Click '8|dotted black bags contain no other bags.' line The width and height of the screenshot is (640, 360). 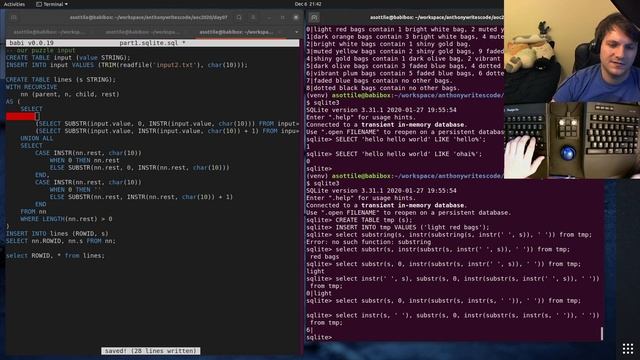383,88
